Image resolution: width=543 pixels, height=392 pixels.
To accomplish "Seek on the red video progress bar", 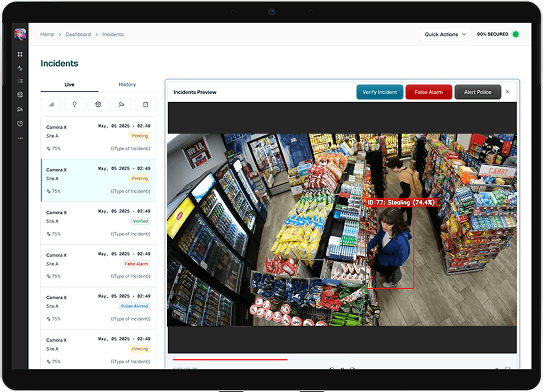I will coord(230,360).
